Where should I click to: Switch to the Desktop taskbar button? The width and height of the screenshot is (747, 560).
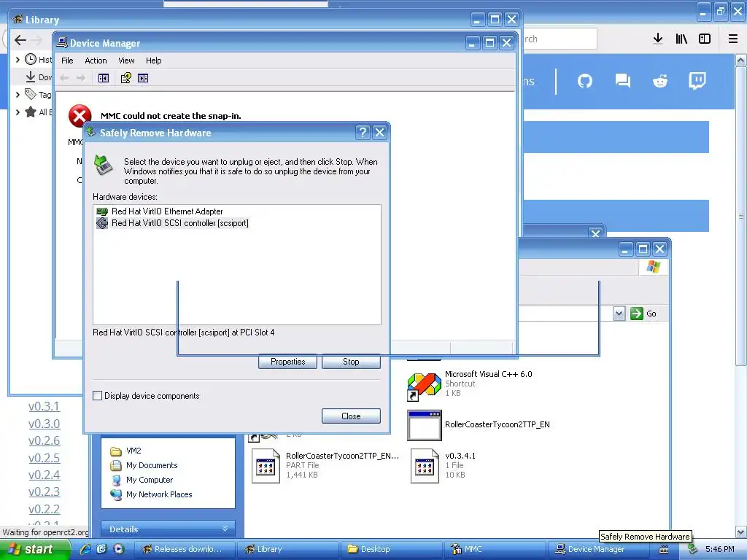pos(391,549)
